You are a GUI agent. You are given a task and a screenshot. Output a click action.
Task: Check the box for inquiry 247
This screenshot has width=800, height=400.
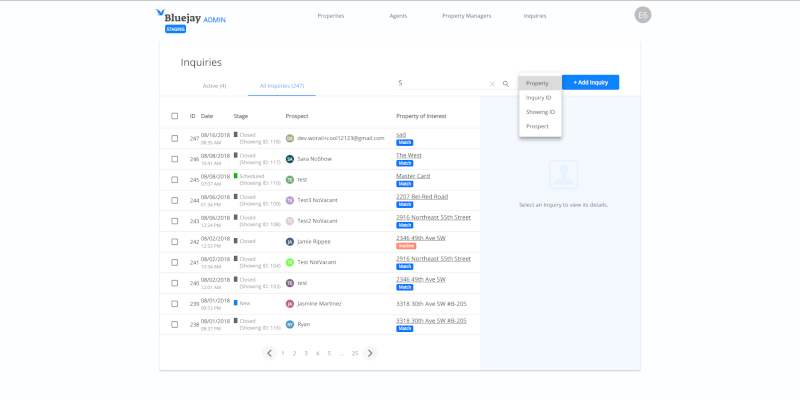tap(175, 138)
